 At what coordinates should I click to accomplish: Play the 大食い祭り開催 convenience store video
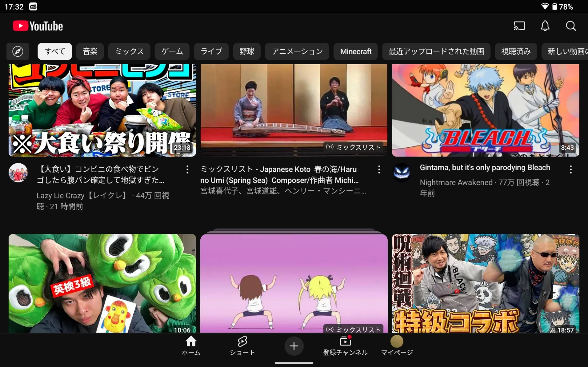pyautogui.click(x=102, y=110)
